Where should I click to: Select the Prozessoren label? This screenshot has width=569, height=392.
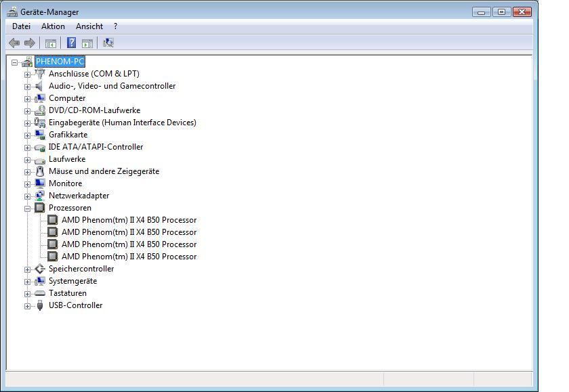pyautogui.click(x=70, y=208)
